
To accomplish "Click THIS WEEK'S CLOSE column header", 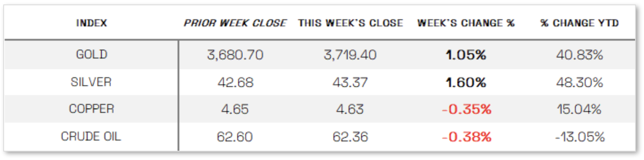I will 350,23.
